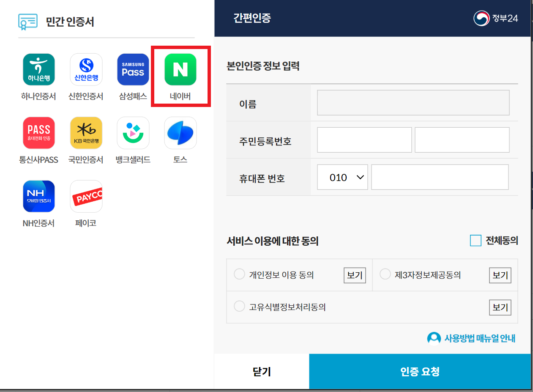Click the 삼성패스 text label

(x=133, y=96)
